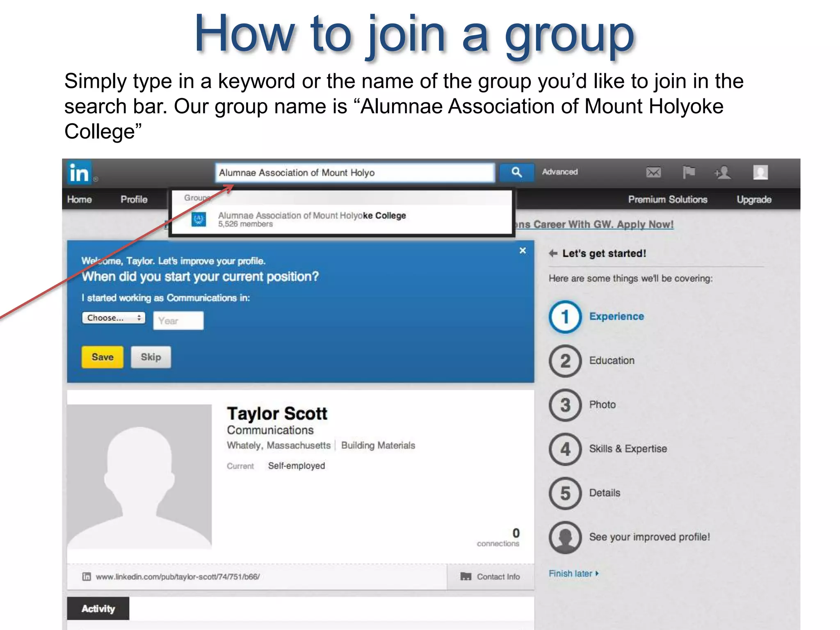Click the Whately, Massachusetts location text
This screenshot has width=840, height=630.
coord(278,445)
